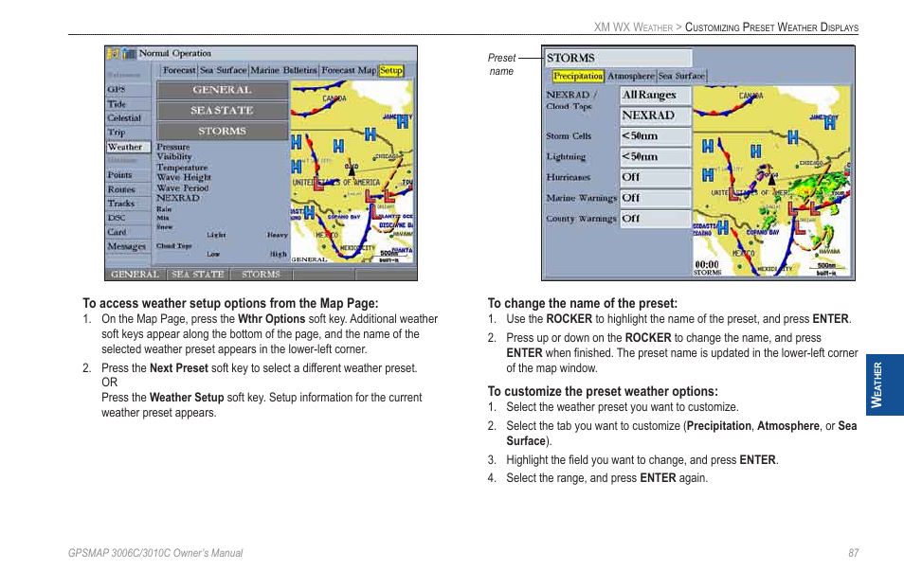Viewport: 904px width, 588px height.
Task: Click the blue status icon left of Normal Operation
Action: (129, 54)
